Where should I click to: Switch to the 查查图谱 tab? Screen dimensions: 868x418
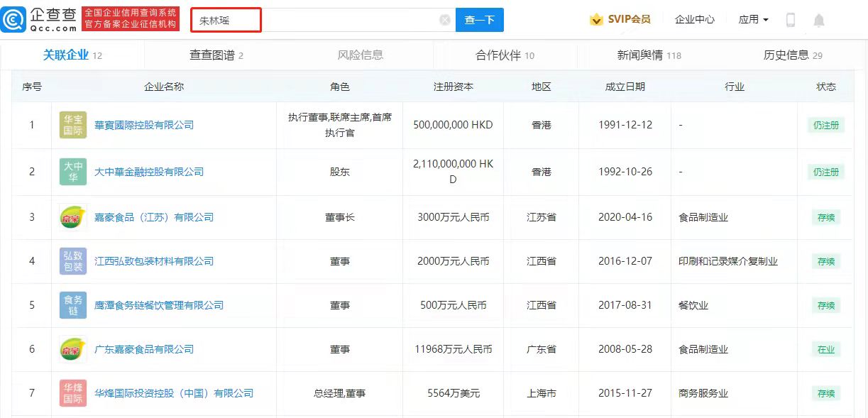216,55
